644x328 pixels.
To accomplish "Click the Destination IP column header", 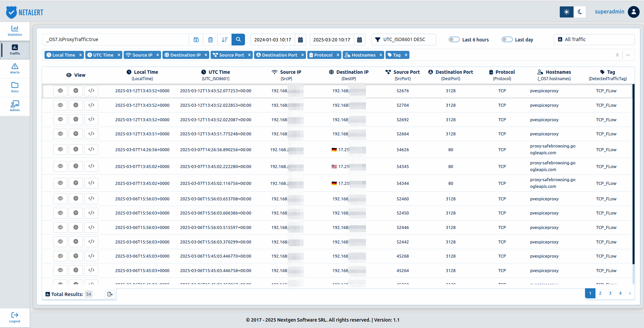I will pyautogui.click(x=349, y=75).
